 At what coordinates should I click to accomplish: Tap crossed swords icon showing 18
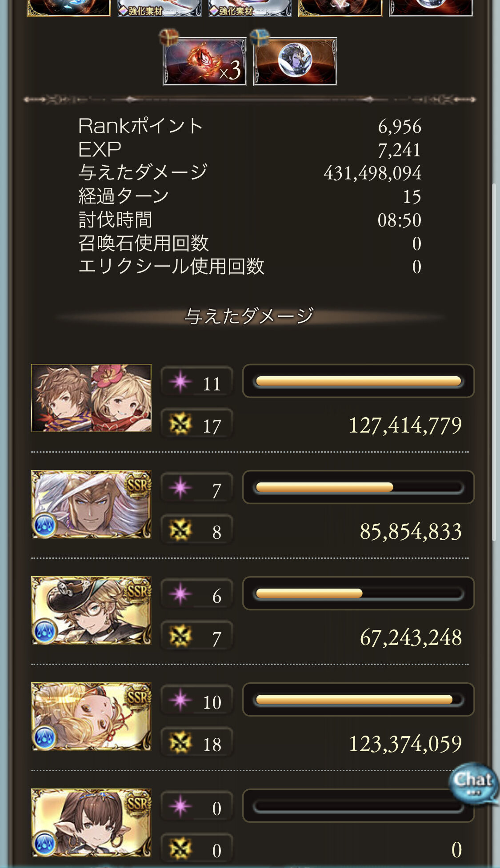(x=180, y=742)
